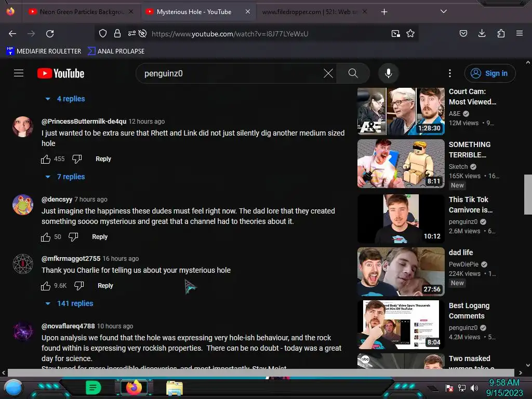
Task: Click Sign in button
Action: [489, 73]
